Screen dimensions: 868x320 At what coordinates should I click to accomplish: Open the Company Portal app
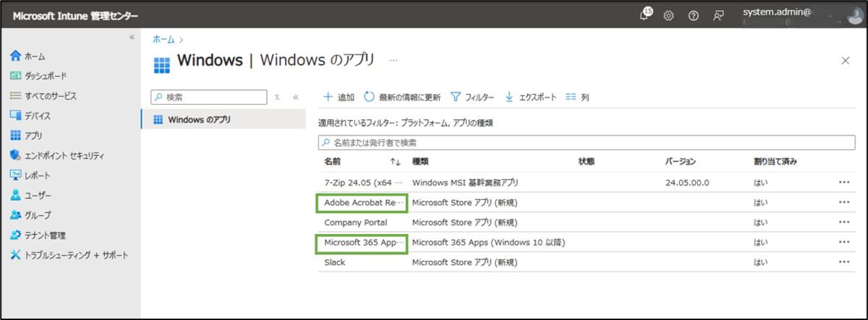[356, 222]
